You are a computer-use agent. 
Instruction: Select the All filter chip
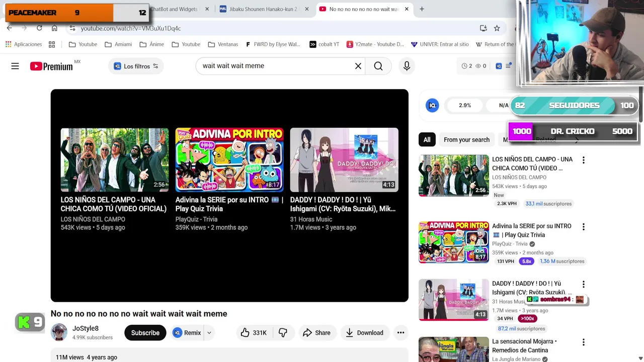[427, 140]
